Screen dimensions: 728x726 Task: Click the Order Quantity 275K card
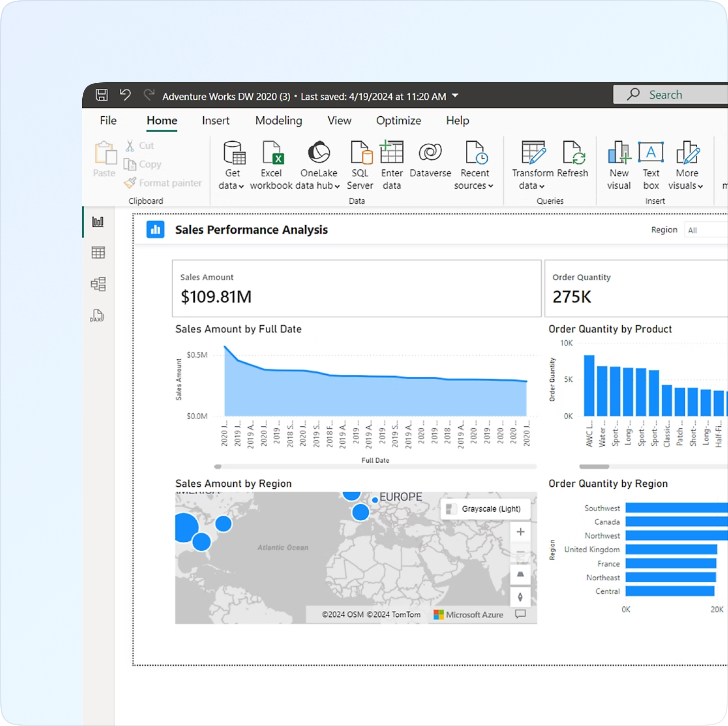point(636,288)
